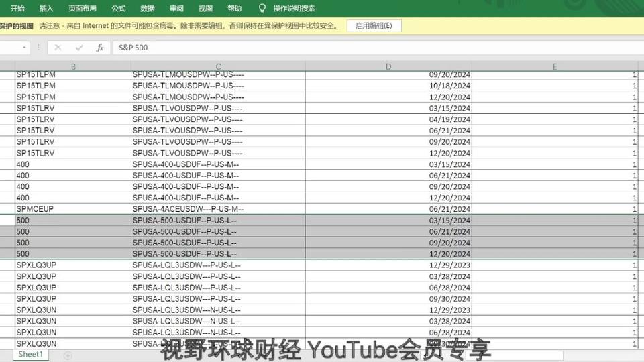
Task: Click date 09/20/2024 in the 500 row
Action: 388,243
